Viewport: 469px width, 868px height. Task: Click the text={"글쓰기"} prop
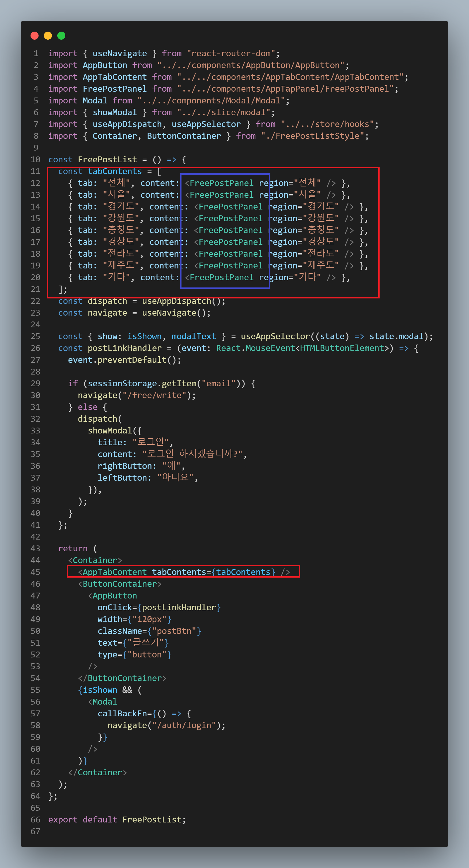point(133,643)
